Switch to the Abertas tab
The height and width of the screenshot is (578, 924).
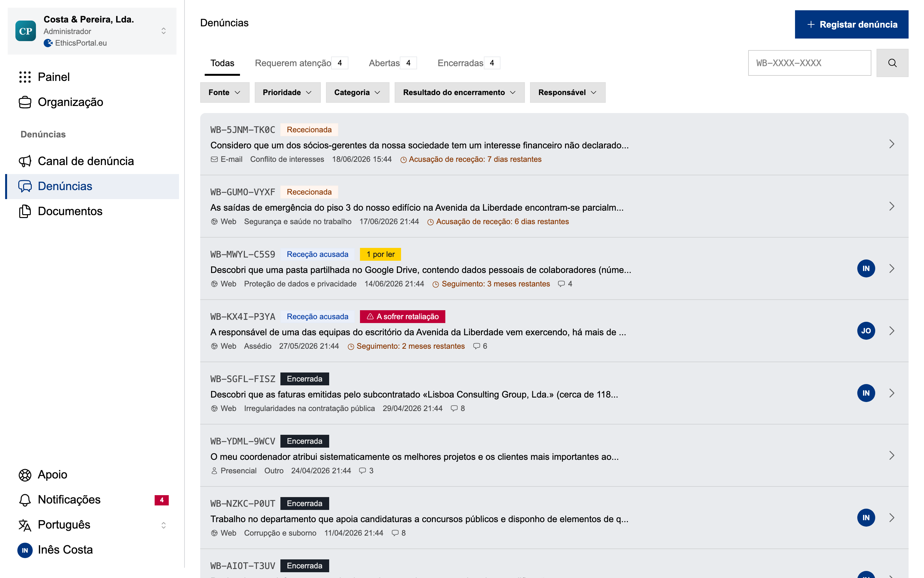tap(392, 63)
